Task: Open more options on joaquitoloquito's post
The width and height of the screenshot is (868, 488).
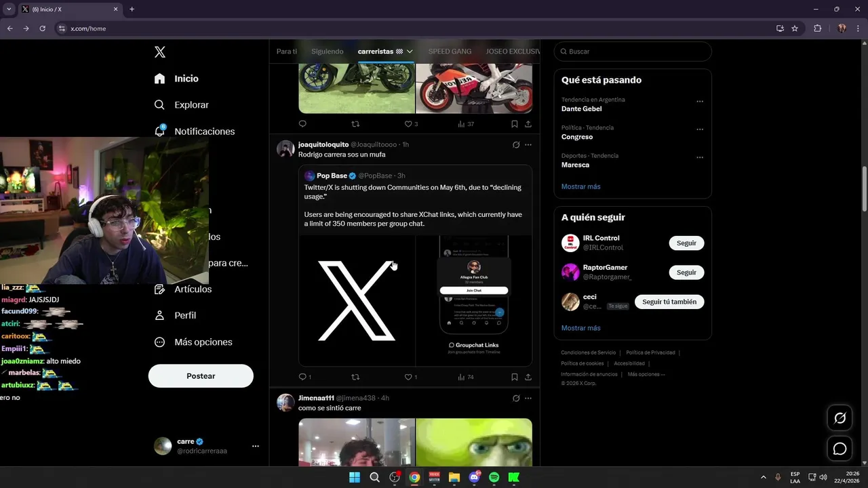Action: [x=528, y=144]
